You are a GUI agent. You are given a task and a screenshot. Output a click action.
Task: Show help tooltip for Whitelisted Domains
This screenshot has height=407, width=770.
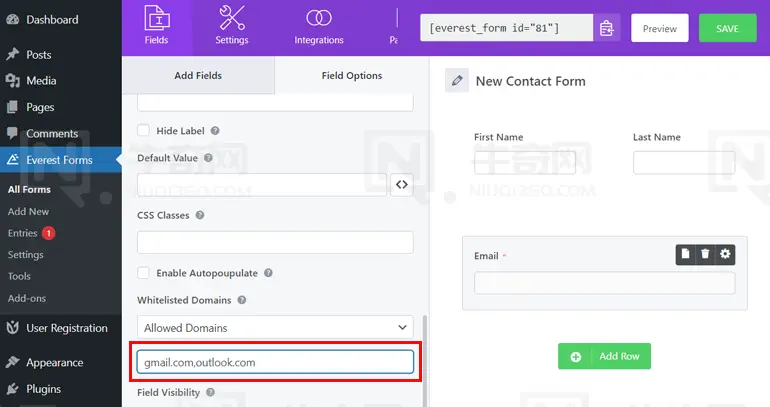[x=242, y=300]
